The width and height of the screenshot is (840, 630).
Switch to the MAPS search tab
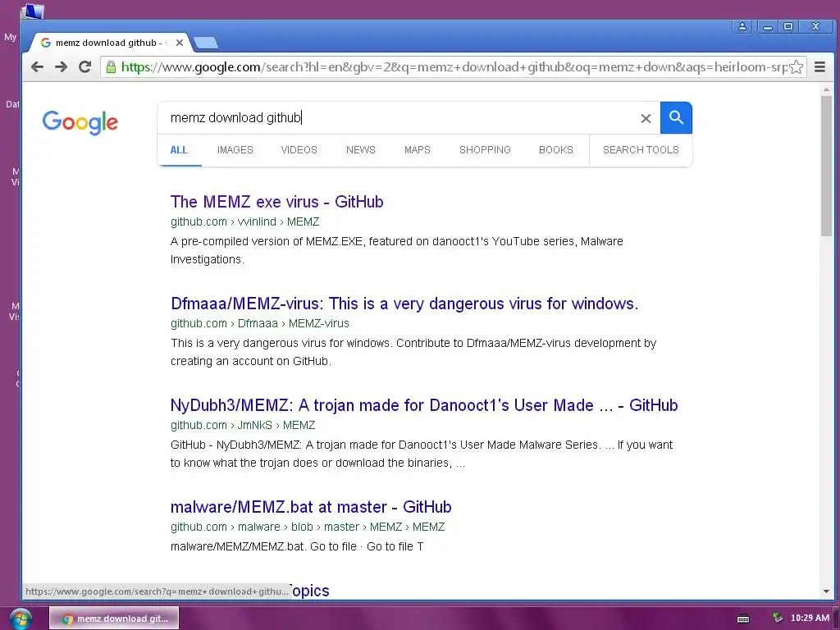click(x=418, y=150)
